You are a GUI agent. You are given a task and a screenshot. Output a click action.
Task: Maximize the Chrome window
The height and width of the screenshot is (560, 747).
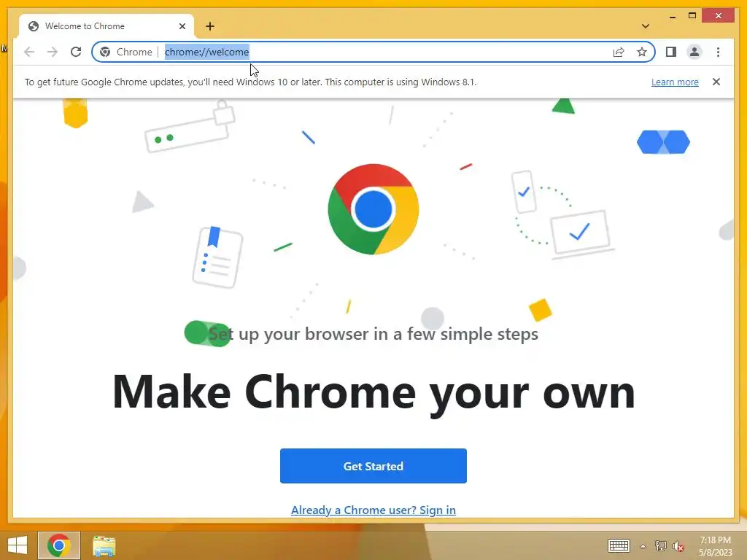[x=692, y=16]
